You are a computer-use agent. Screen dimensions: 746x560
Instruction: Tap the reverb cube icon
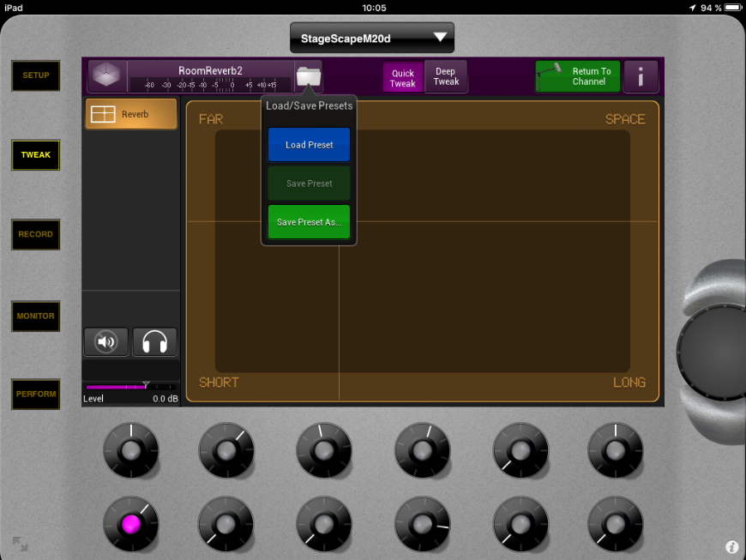click(x=107, y=76)
